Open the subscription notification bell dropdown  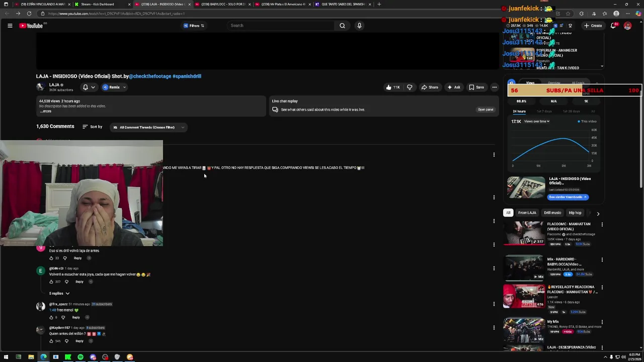pos(89,87)
